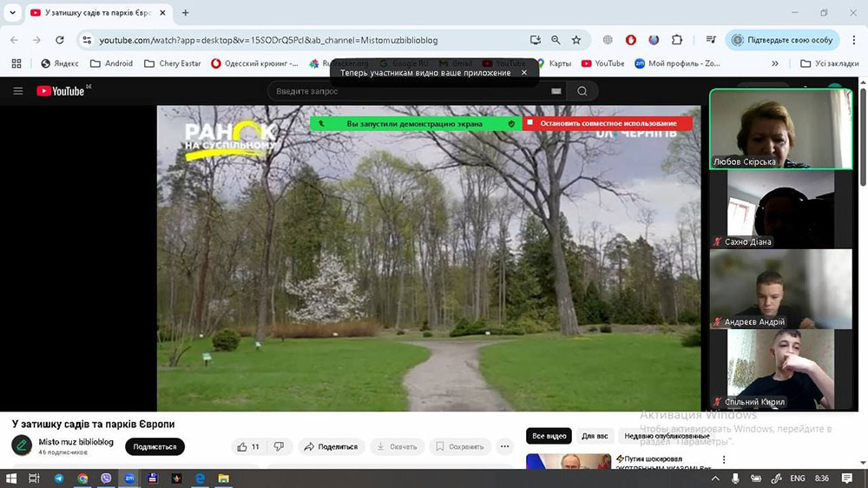Save video with Сохранить button
Viewport: 868px width, 488px height.
(x=459, y=446)
